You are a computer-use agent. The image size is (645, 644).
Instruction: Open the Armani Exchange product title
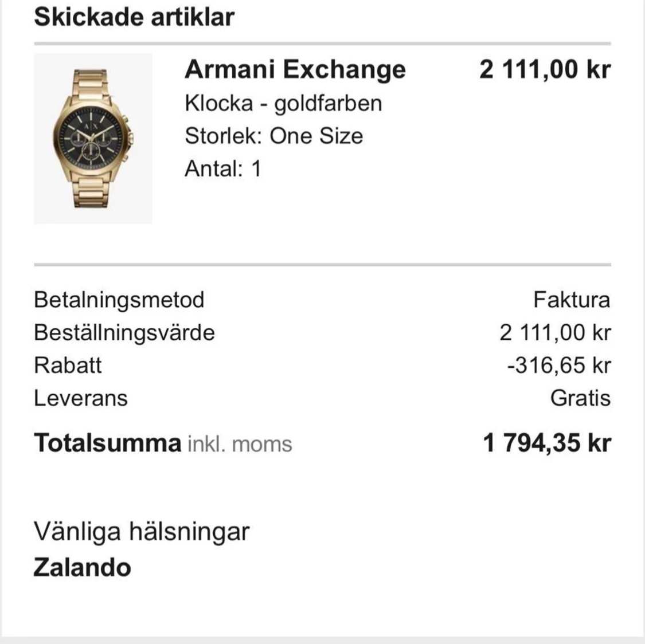(295, 69)
